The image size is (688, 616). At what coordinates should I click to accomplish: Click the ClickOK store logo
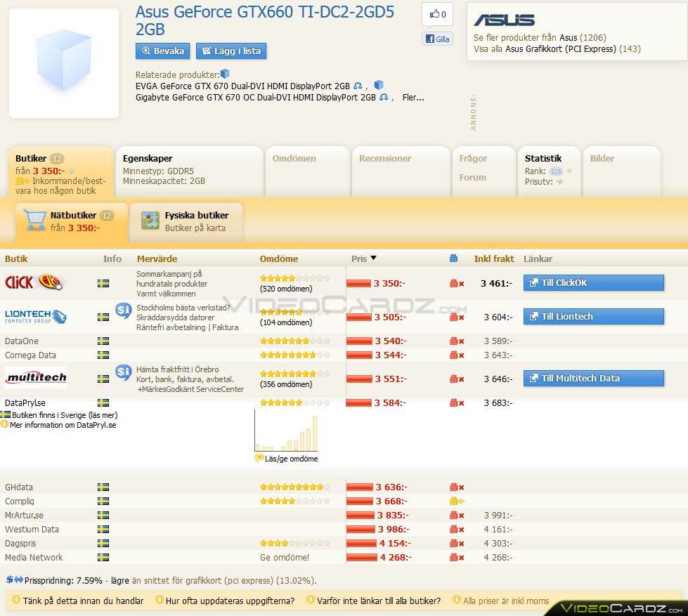(35, 282)
